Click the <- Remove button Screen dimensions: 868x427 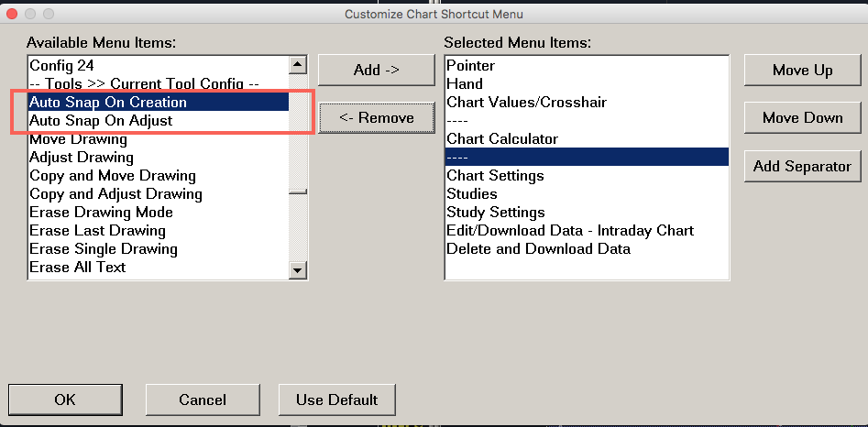pyautogui.click(x=377, y=118)
